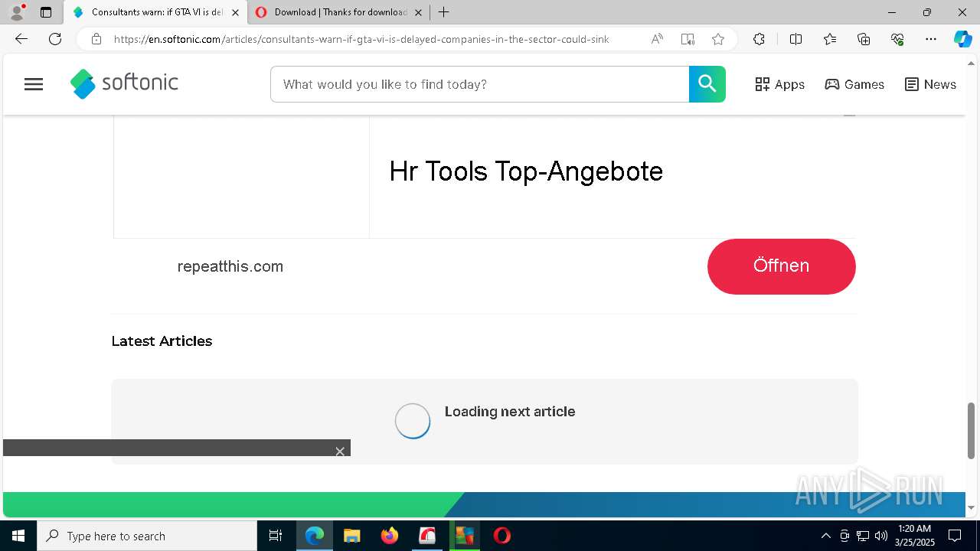The width and height of the screenshot is (980, 551).
Task: Open Microsoft Edge from the taskbar
Action: tap(315, 536)
